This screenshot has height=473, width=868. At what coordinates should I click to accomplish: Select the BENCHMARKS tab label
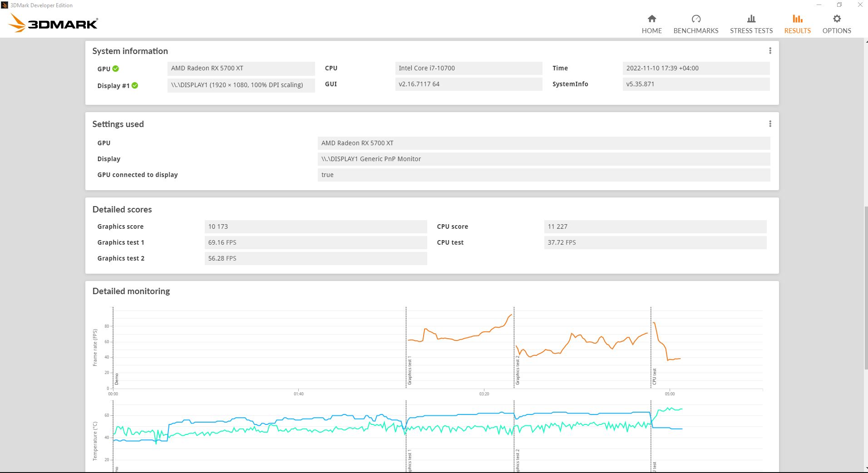(695, 31)
